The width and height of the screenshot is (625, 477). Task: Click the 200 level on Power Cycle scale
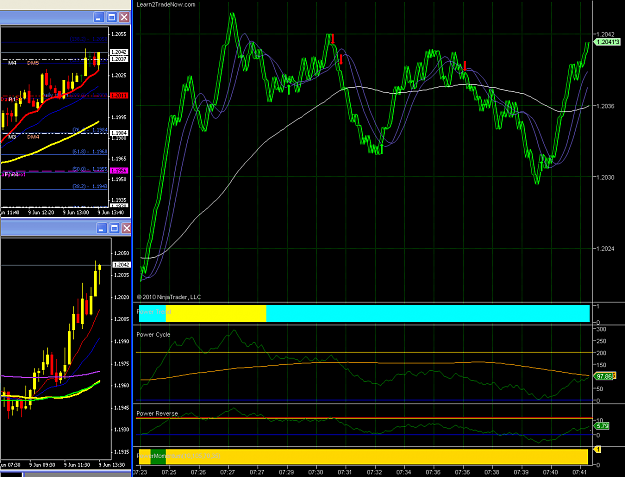(x=601, y=353)
